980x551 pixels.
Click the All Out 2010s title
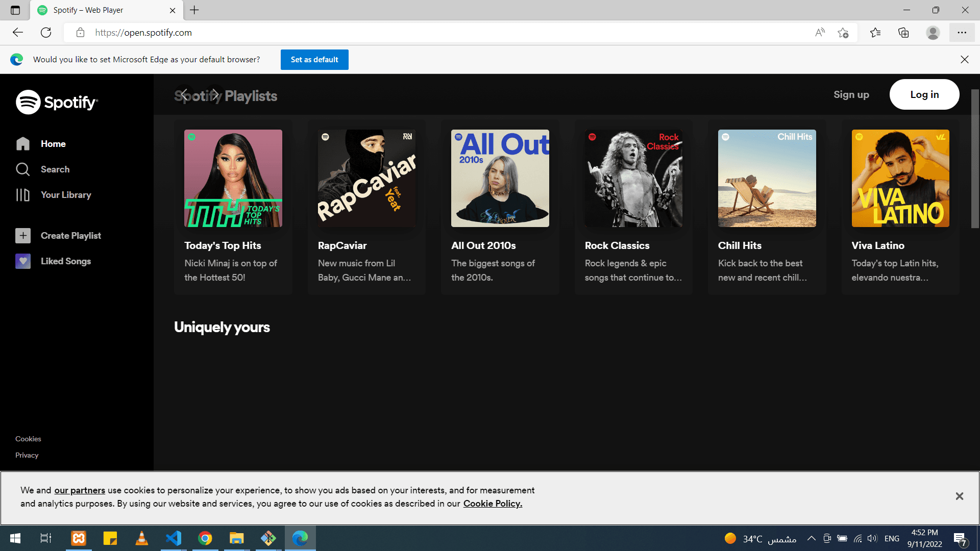483,245
